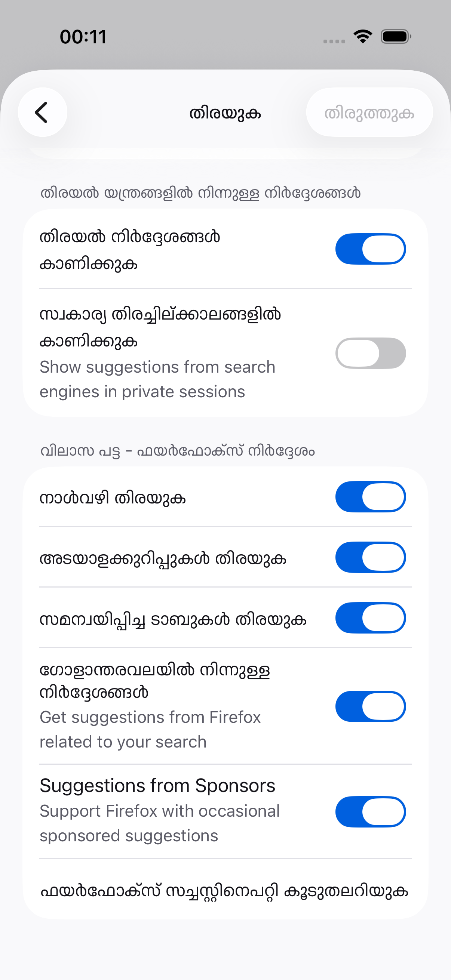The height and width of the screenshot is (980, 451).
Task: Switch off അടയാളക്കുറിപ്പുകൾ തിരയുക toggle
Action: (x=370, y=557)
